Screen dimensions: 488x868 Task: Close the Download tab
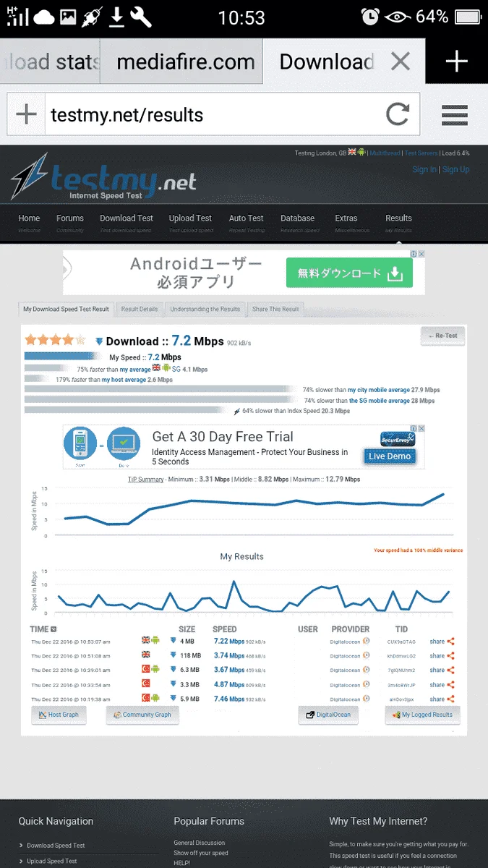coord(400,61)
